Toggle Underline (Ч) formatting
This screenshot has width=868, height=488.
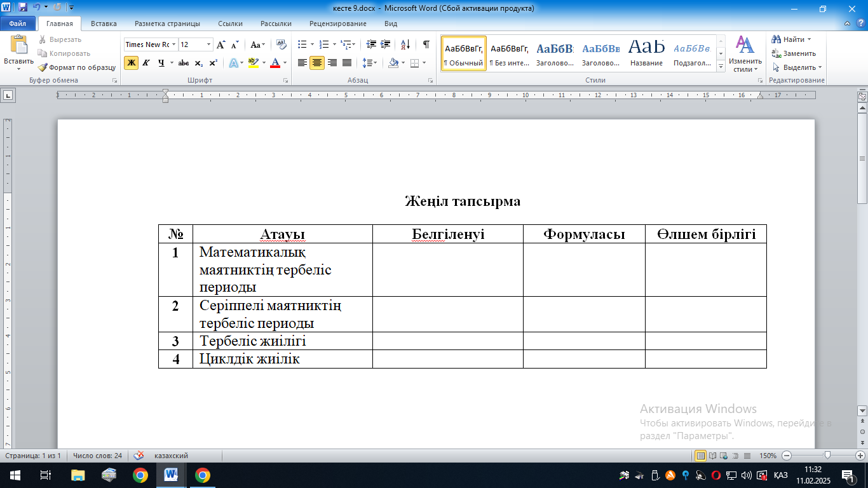click(x=161, y=63)
